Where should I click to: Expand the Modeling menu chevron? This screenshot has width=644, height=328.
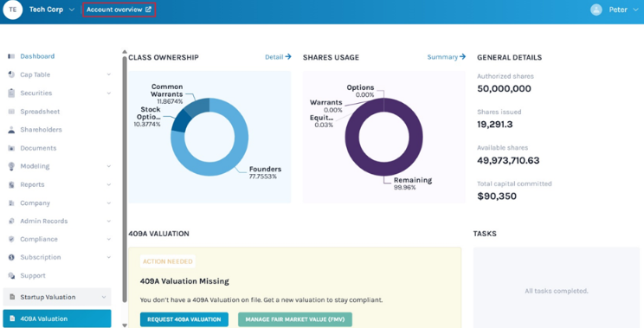point(109,166)
